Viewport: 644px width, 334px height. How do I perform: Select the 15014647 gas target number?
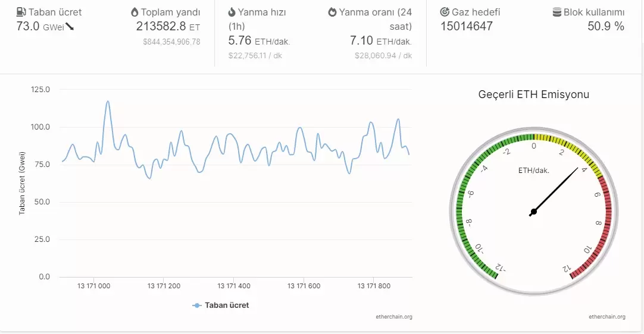pos(467,26)
